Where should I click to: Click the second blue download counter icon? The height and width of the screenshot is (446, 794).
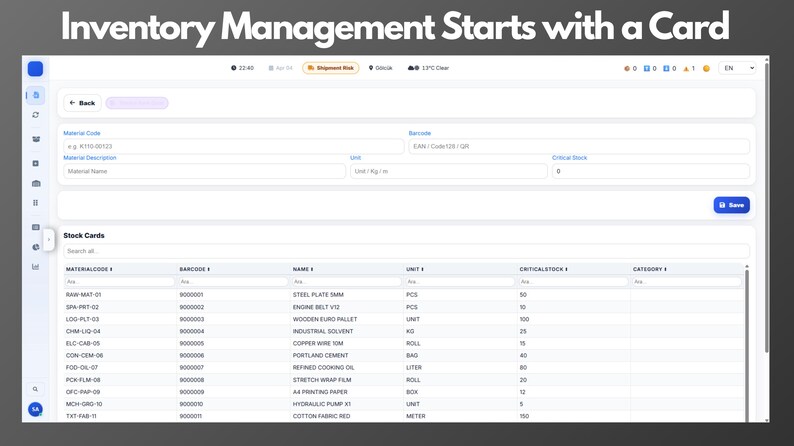click(666, 68)
